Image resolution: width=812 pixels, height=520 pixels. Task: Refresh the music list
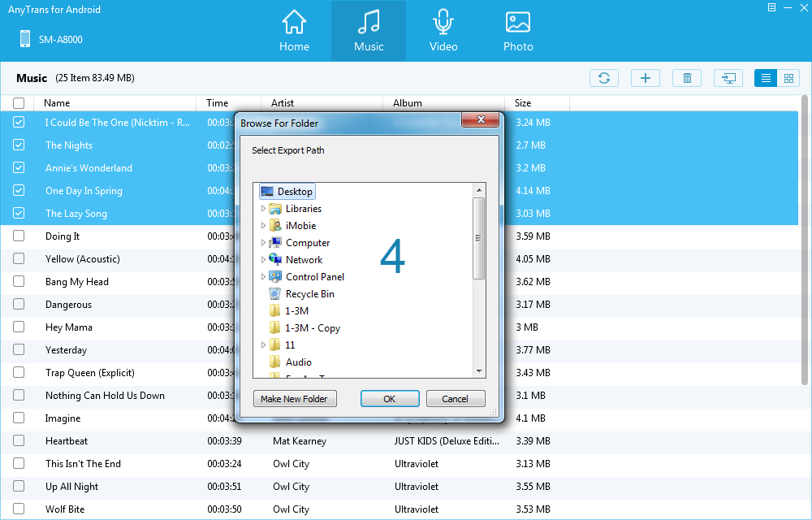click(x=604, y=78)
